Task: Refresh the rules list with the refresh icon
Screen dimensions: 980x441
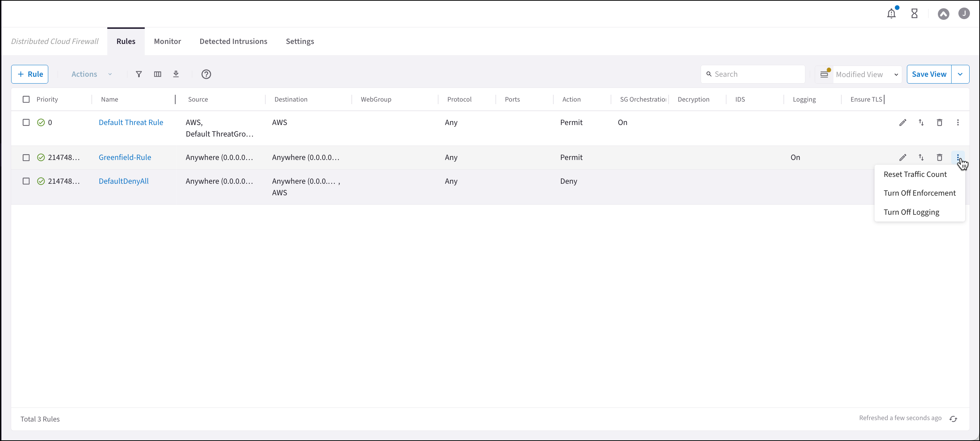Action: [x=953, y=419]
